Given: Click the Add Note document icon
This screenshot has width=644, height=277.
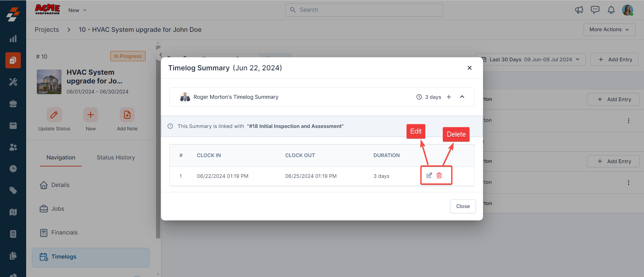Looking at the screenshot, I should [x=127, y=115].
